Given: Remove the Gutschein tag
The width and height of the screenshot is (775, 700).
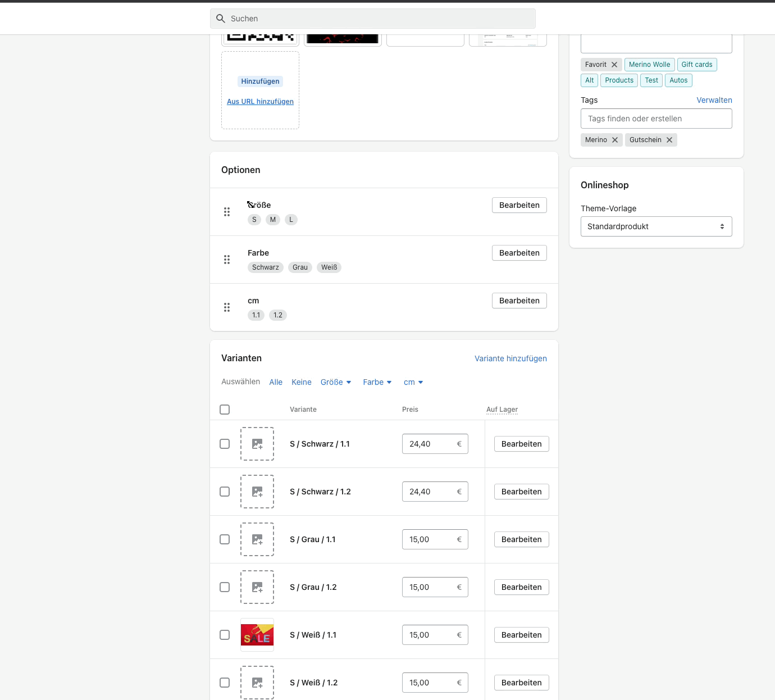Looking at the screenshot, I should point(669,140).
